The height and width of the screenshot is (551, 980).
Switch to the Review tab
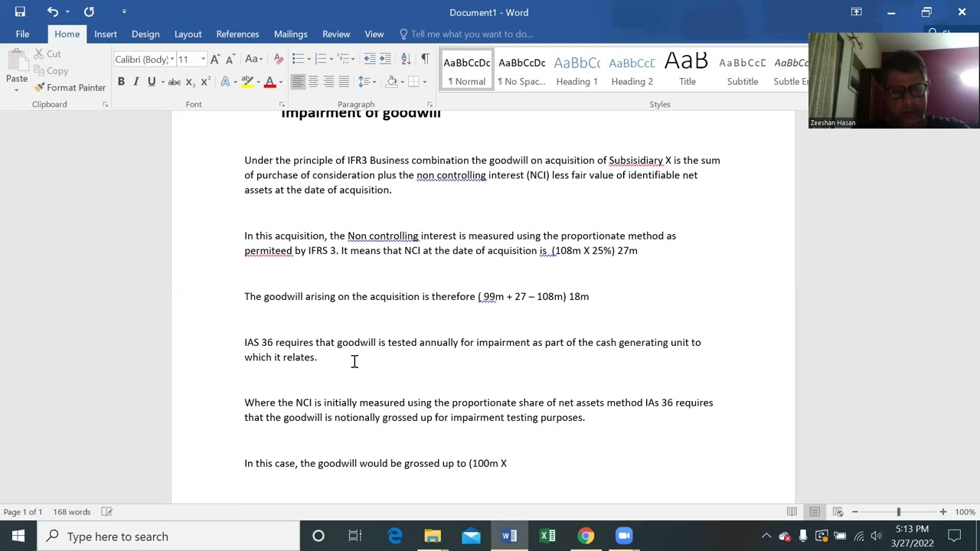[x=336, y=34]
